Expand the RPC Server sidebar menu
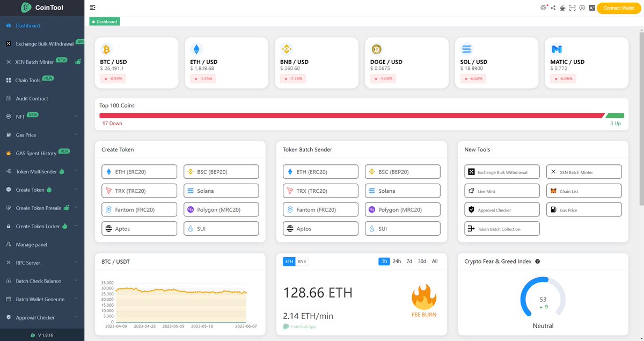Image resolution: width=644 pixels, height=341 pixels. pos(42,263)
